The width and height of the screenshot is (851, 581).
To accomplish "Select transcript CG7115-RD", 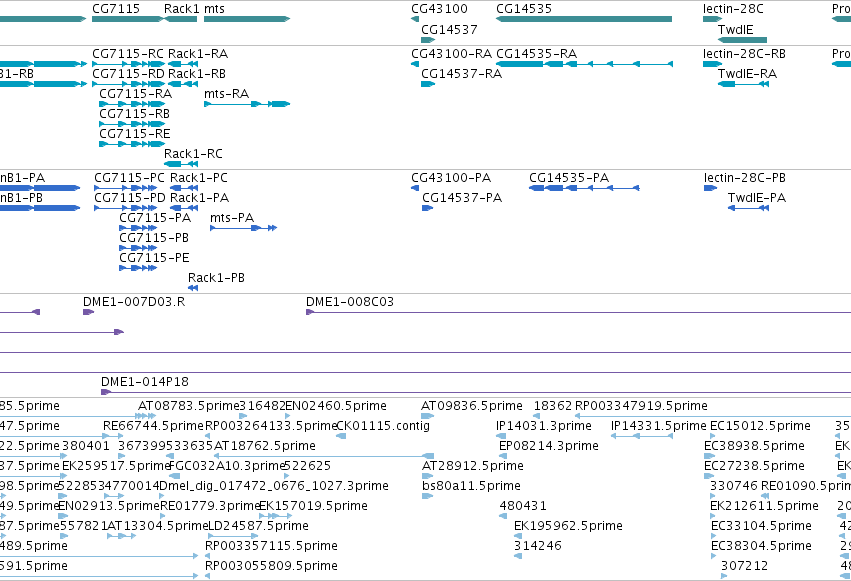I will pos(129,74).
